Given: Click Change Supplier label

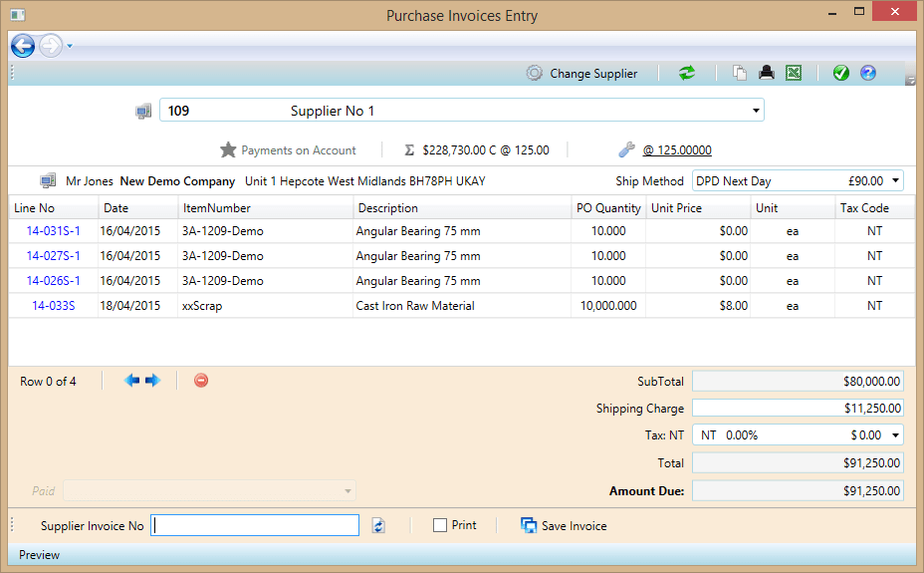Looking at the screenshot, I should (x=593, y=74).
